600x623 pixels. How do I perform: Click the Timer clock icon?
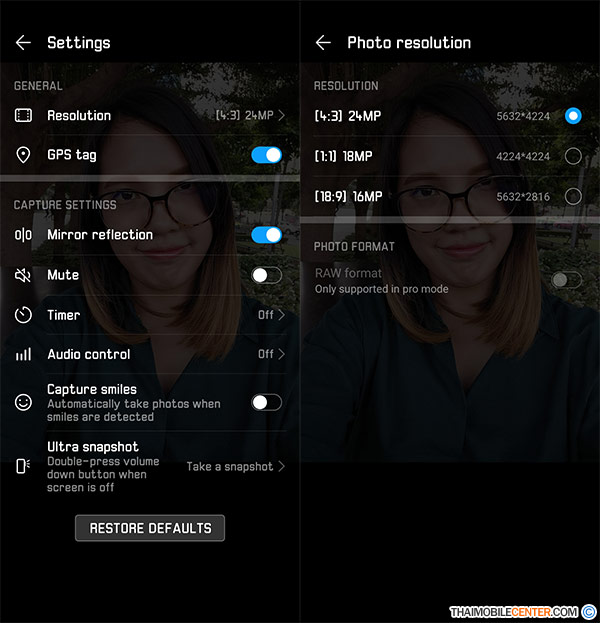tap(23, 315)
